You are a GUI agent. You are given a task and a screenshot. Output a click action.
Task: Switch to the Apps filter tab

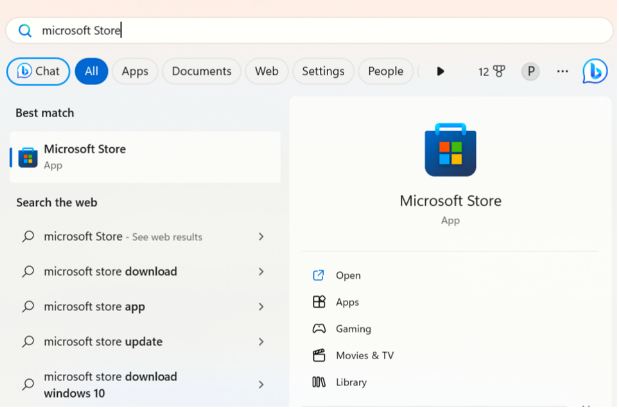pyautogui.click(x=135, y=71)
